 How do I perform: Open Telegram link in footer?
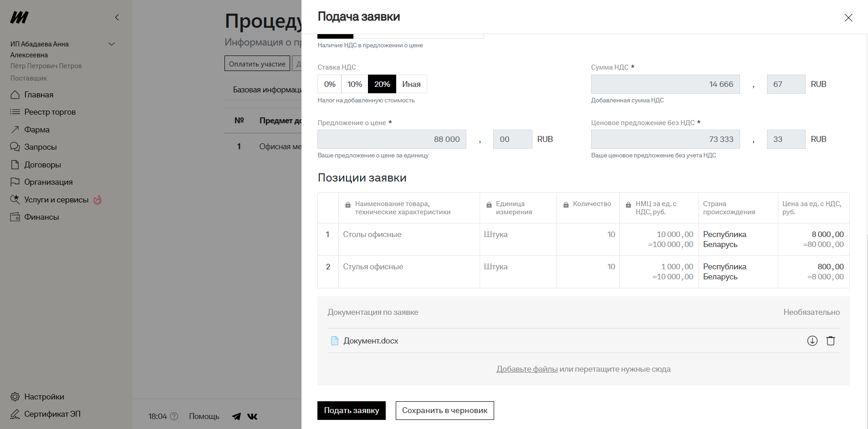pyautogui.click(x=236, y=416)
